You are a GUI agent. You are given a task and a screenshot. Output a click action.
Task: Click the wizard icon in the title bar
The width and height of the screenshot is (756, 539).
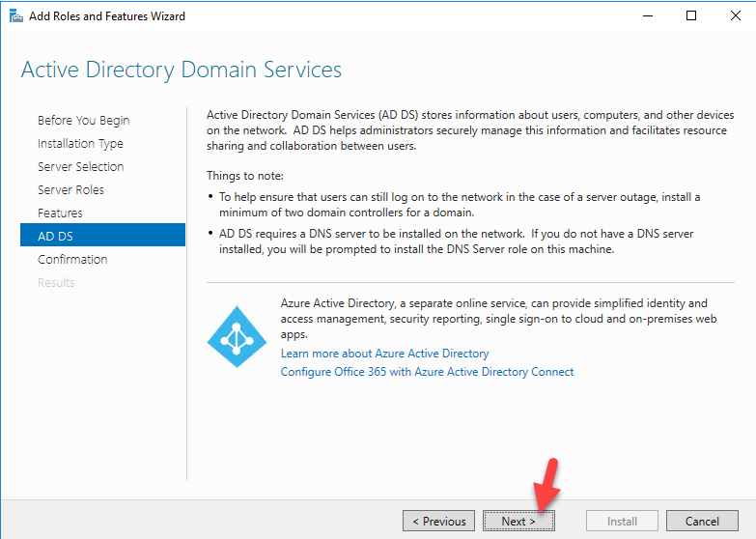point(15,15)
